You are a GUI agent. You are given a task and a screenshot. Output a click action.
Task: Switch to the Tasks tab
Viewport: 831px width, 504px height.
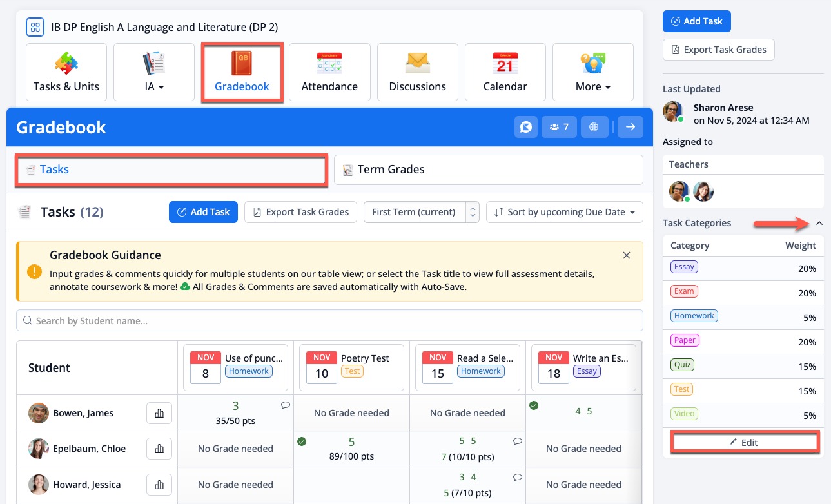pyautogui.click(x=172, y=170)
